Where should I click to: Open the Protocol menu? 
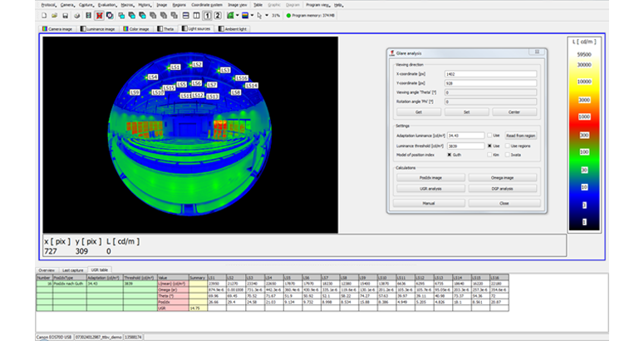pyautogui.click(x=48, y=5)
